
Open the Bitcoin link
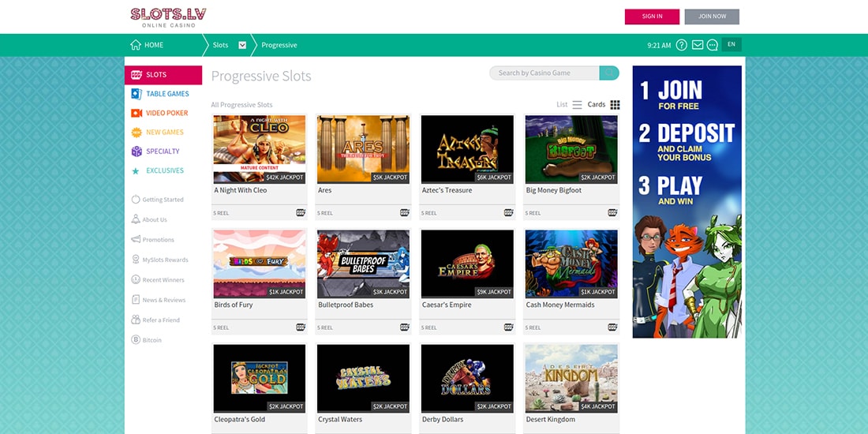tap(152, 340)
